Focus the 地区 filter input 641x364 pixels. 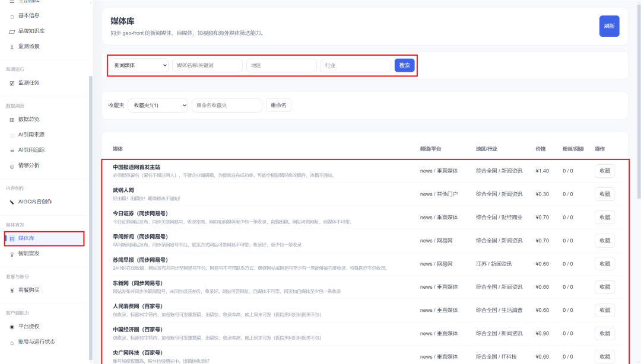pyautogui.click(x=281, y=65)
